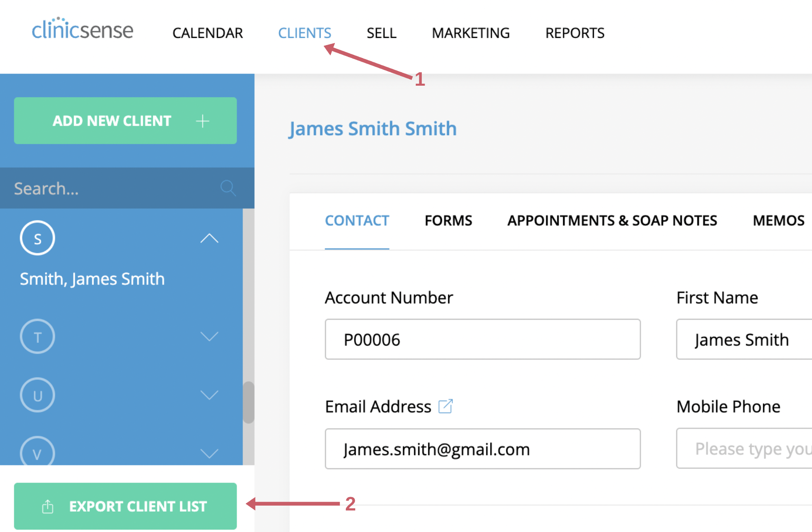Focus the client Search field
Image resolution: width=812 pixels, height=532 pixels.
[x=127, y=188]
